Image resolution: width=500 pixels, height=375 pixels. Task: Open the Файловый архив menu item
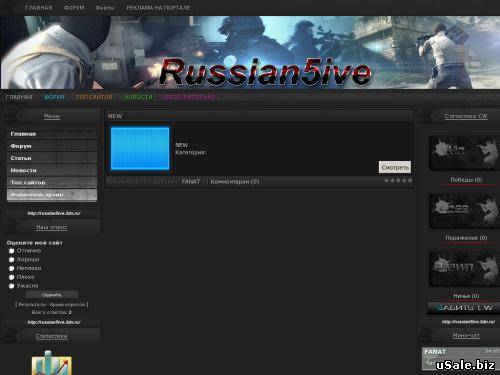[x=52, y=195]
